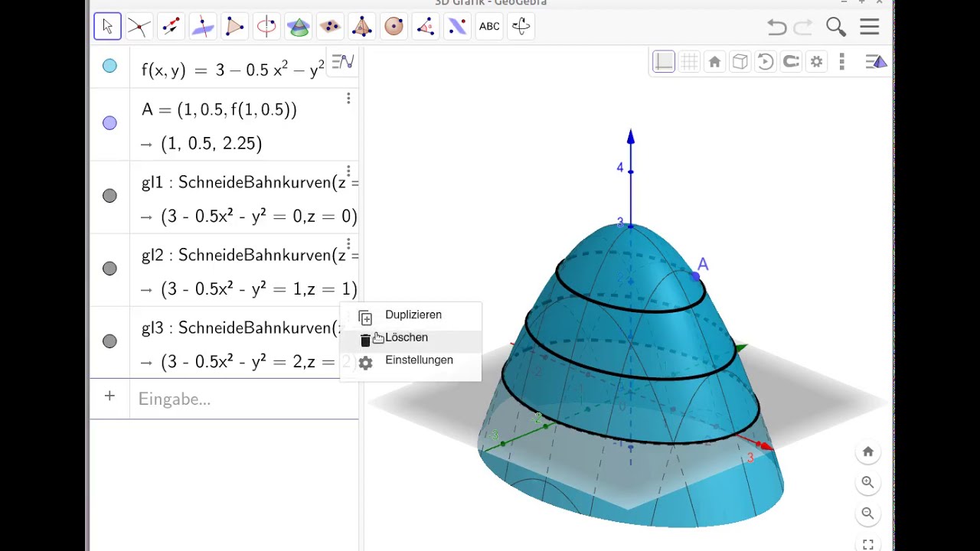
Task: Choose Duplizieren from the context menu
Action: pyautogui.click(x=411, y=315)
